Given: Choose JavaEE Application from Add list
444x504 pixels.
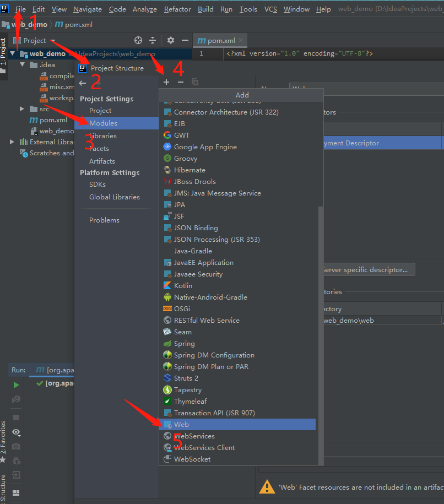Looking at the screenshot, I should click(238, 263).
